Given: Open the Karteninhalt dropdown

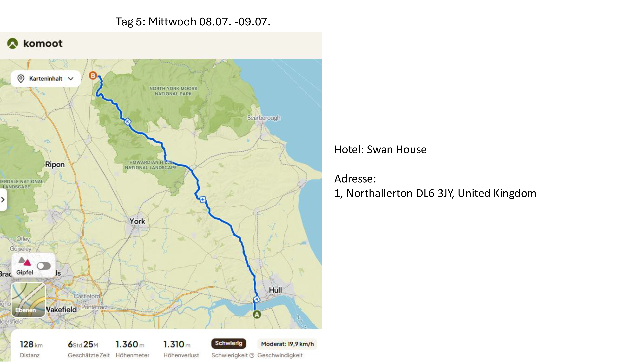Looking at the screenshot, I should (x=46, y=79).
